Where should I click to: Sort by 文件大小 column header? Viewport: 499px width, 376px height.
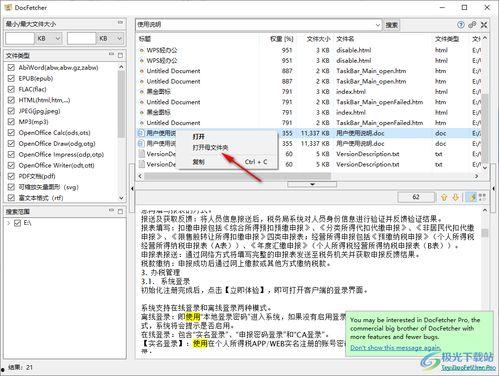pyautogui.click(x=318, y=39)
